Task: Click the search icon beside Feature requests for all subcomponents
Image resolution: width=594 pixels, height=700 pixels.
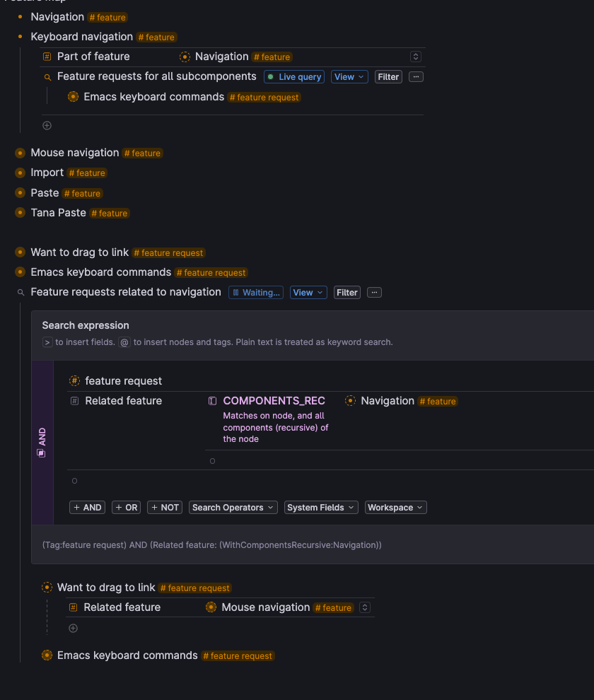Action: 47,77
